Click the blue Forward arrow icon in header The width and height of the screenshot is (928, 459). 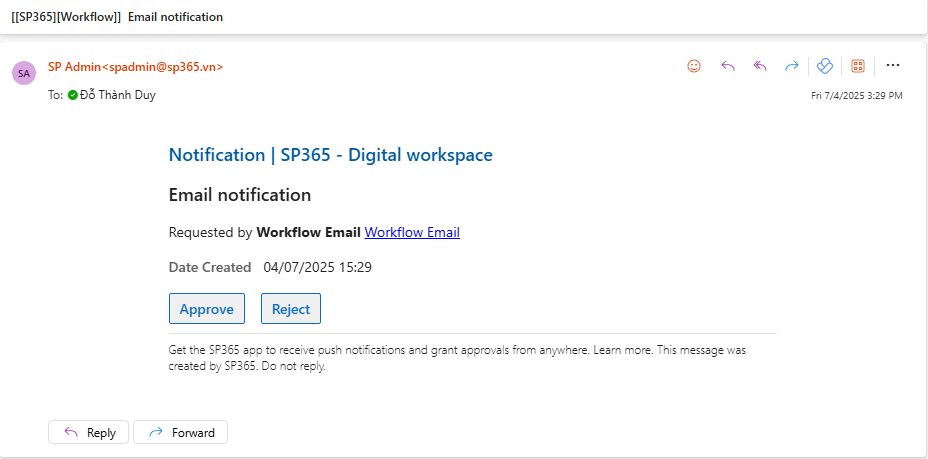point(791,66)
